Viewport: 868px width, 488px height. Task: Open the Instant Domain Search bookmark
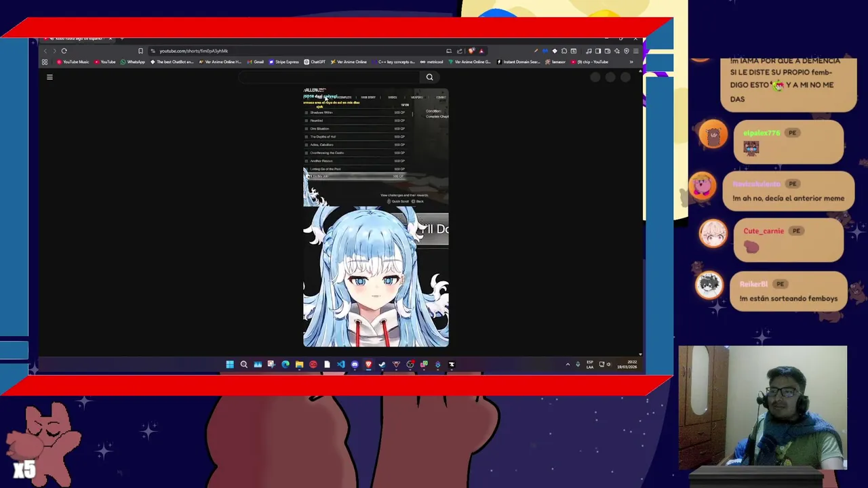click(519, 62)
